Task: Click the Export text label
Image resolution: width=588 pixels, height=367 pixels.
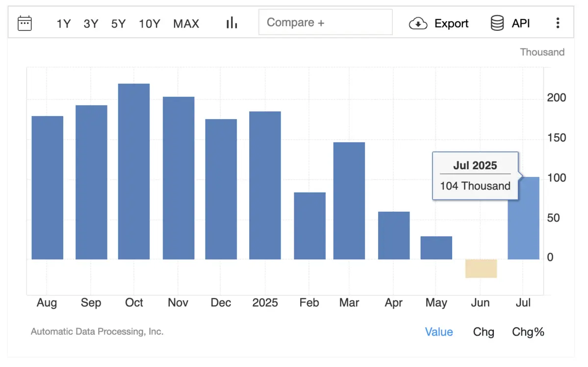Action: (451, 24)
